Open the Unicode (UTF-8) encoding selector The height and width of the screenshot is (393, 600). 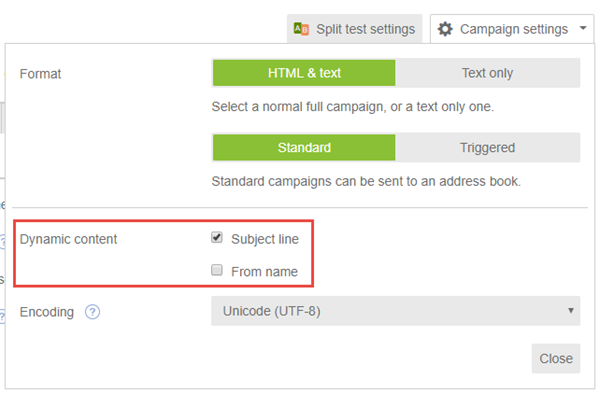pyautogui.click(x=396, y=311)
